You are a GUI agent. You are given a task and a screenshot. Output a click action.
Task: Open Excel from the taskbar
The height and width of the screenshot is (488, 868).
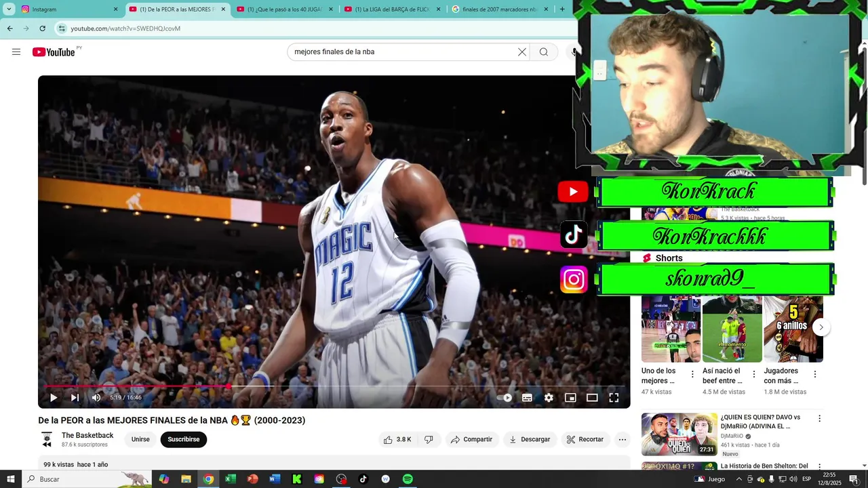(x=231, y=479)
